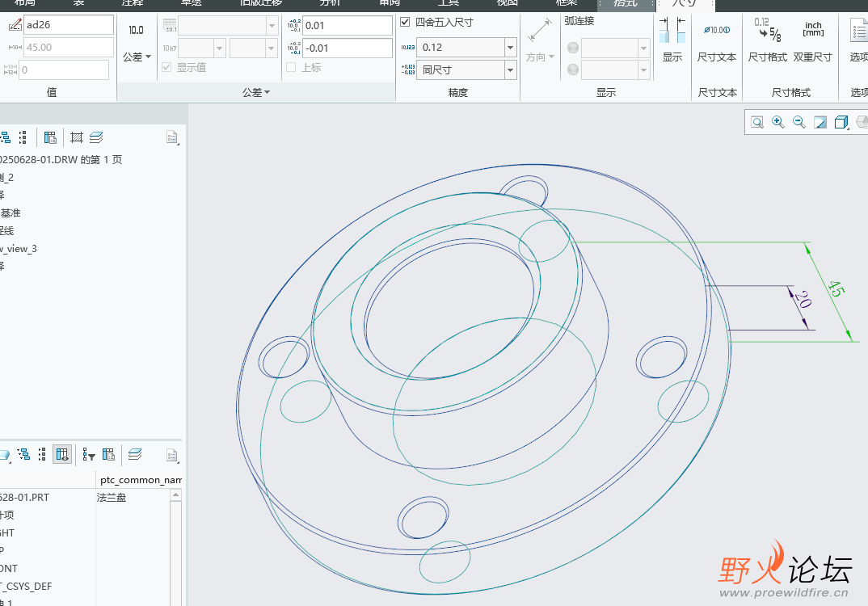The image size is (868, 606).
Task: Click the dimension name field ad26
Action: 69,25
